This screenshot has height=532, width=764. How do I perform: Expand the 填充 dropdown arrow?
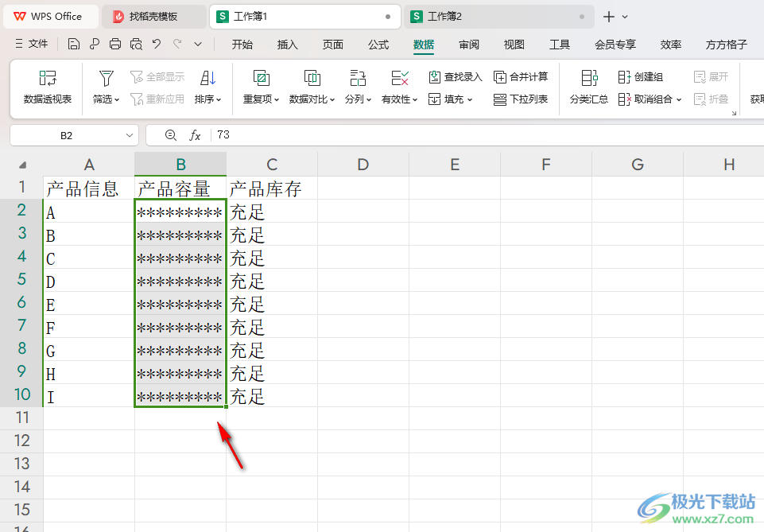click(x=470, y=100)
